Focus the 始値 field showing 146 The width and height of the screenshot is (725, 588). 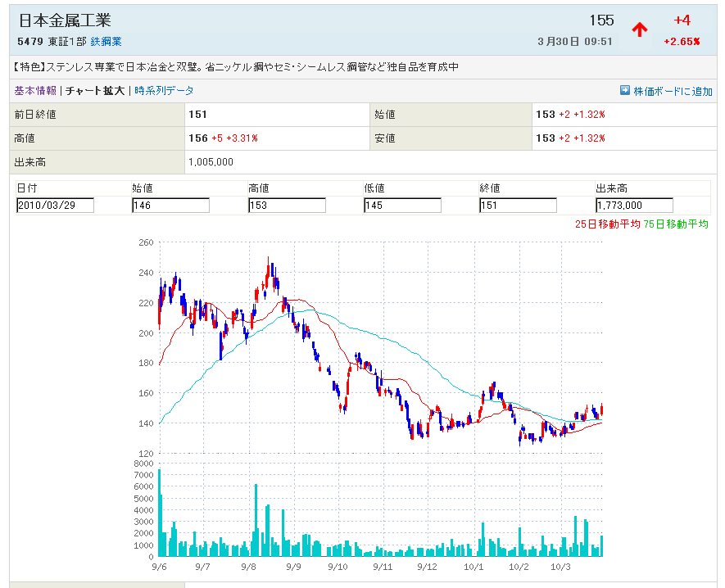(170, 206)
